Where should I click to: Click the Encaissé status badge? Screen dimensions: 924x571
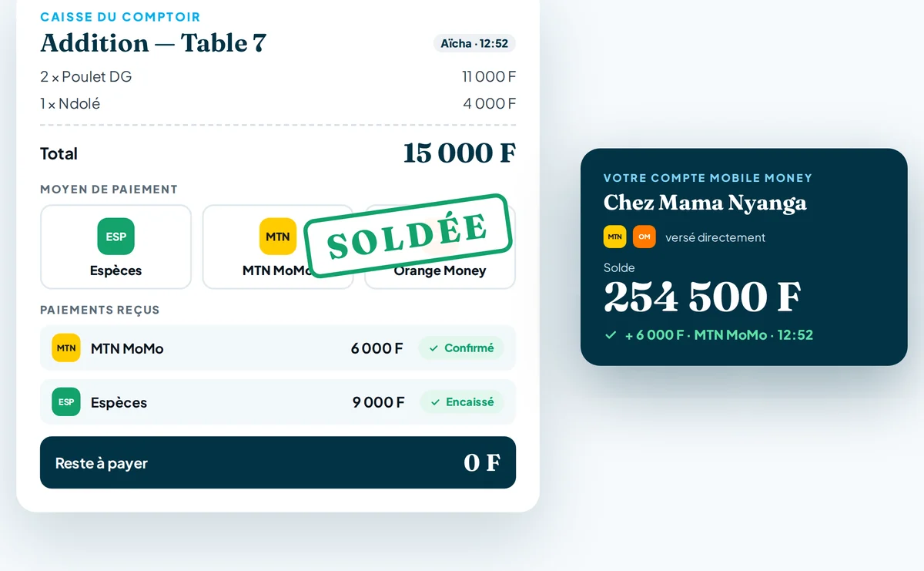[x=462, y=402]
